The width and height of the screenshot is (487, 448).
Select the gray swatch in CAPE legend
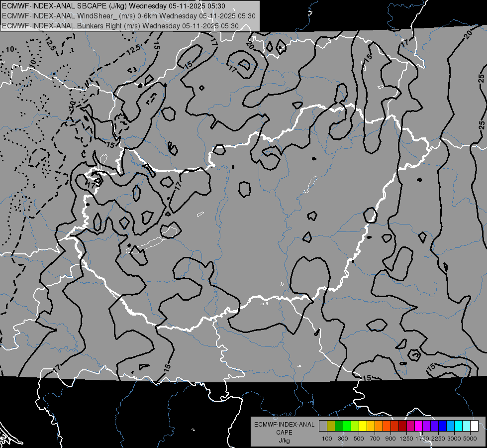(x=323, y=426)
